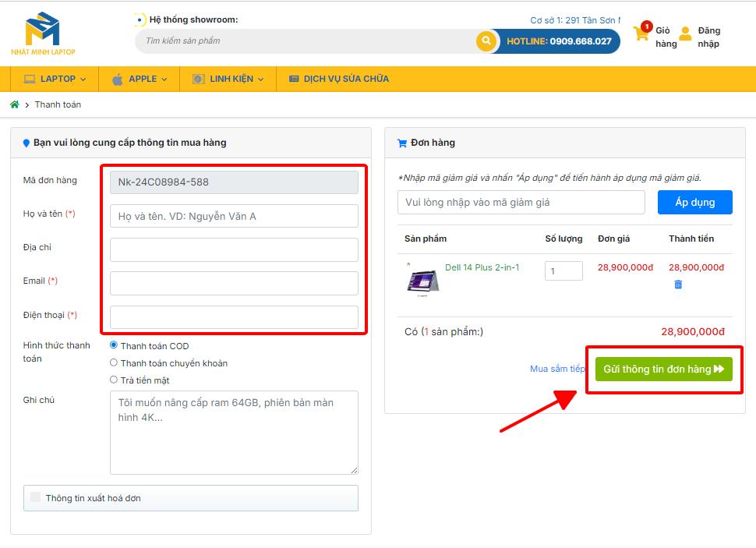Focus the Họ và tên input field
Viewport: 756px width, 548px height.
click(x=234, y=216)
